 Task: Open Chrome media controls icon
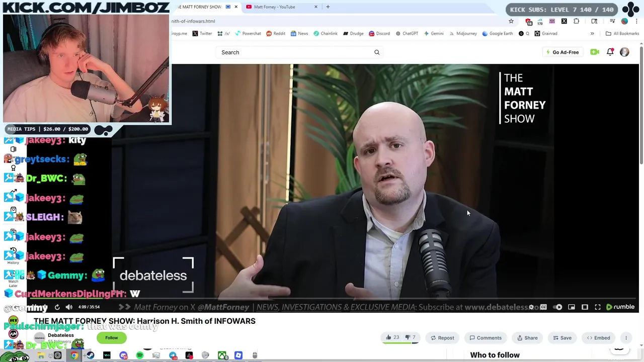click(612, 21)
